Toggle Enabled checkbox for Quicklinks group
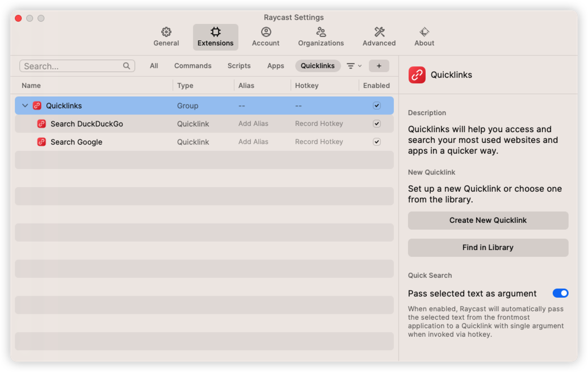The height and width of the screenshot is (372, 588). click(x=377, y=105)
